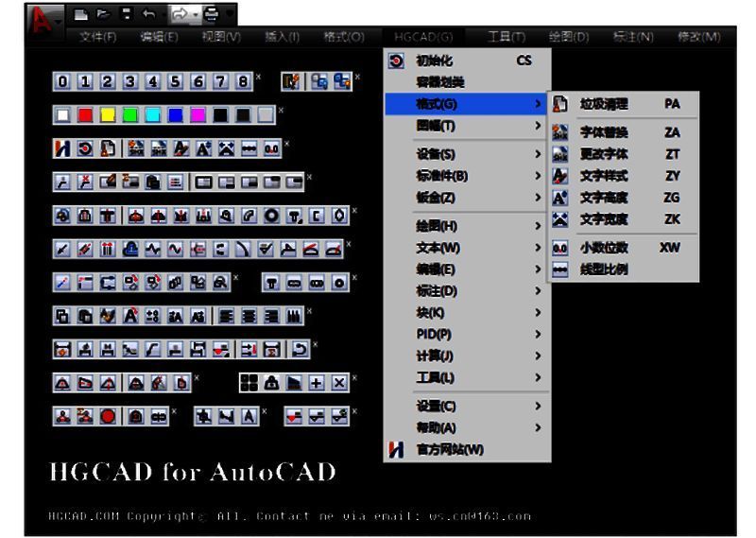
Task: Click the number 8 toolbar button
Action: pos(244,81)
